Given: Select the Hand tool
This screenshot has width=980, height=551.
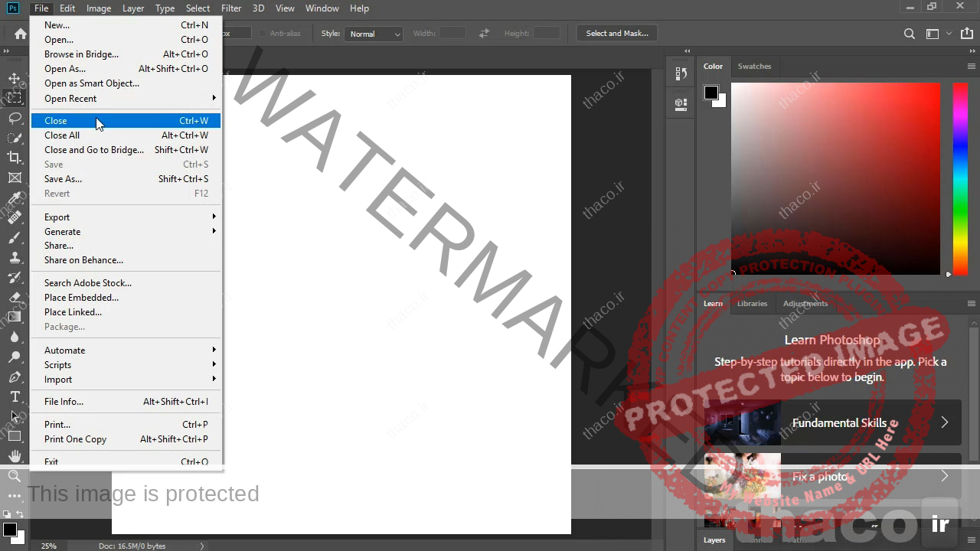Looking at the screenshot, I should [15, 456].
